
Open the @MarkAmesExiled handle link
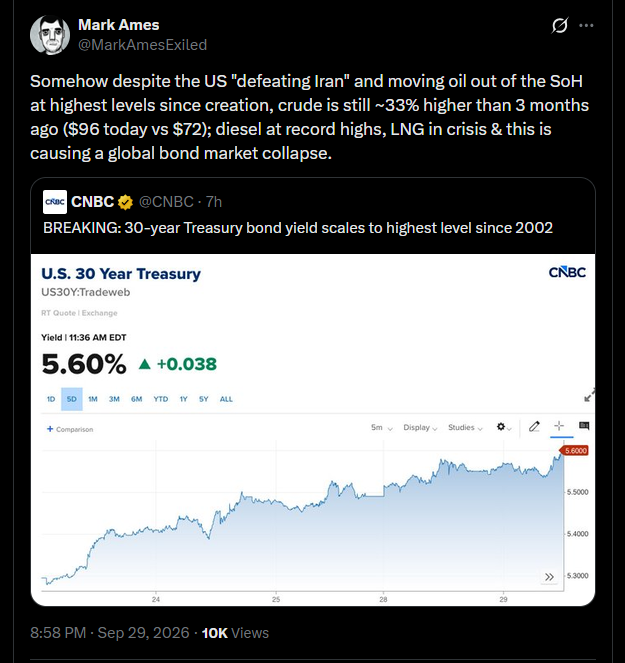click(x=143, y=45)
